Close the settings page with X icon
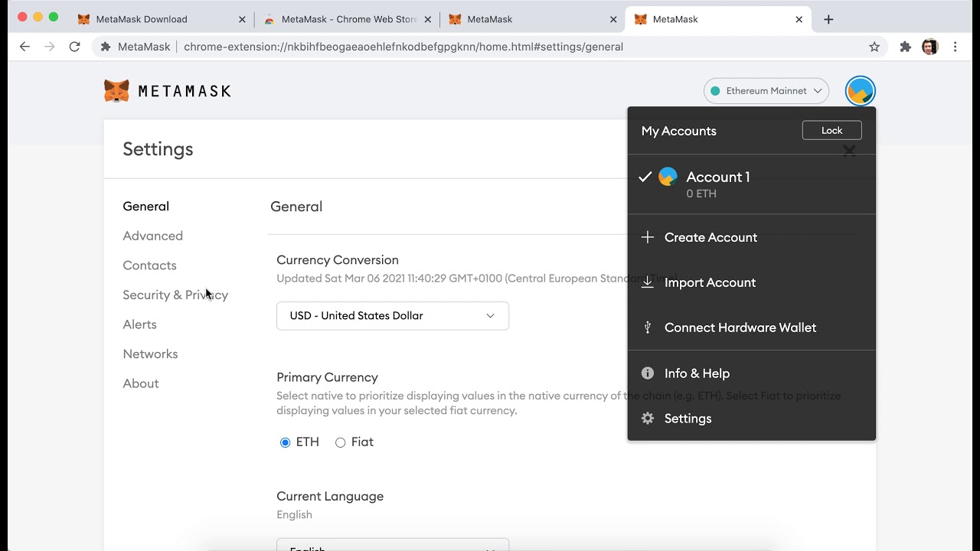 (849, 151)
